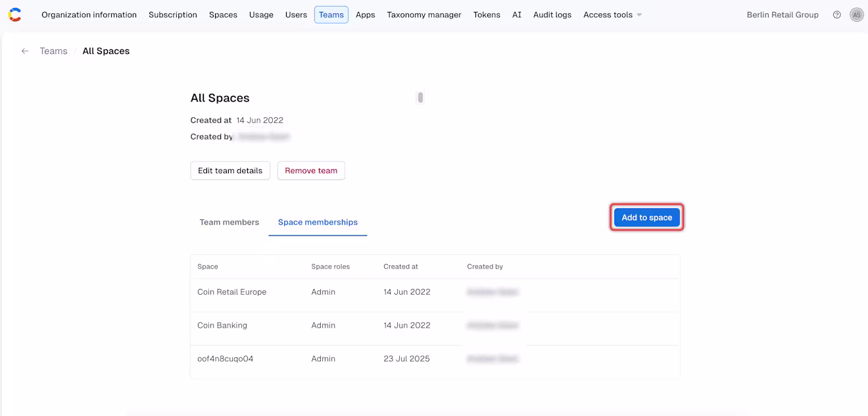
Task: Navigate to Teams breadcrumb link
Action: pos(53,51)
